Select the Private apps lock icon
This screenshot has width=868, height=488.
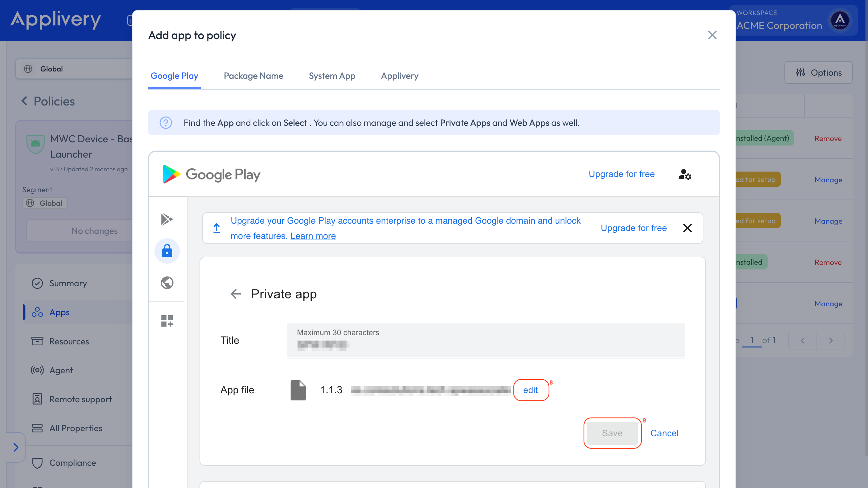(167, 251)
